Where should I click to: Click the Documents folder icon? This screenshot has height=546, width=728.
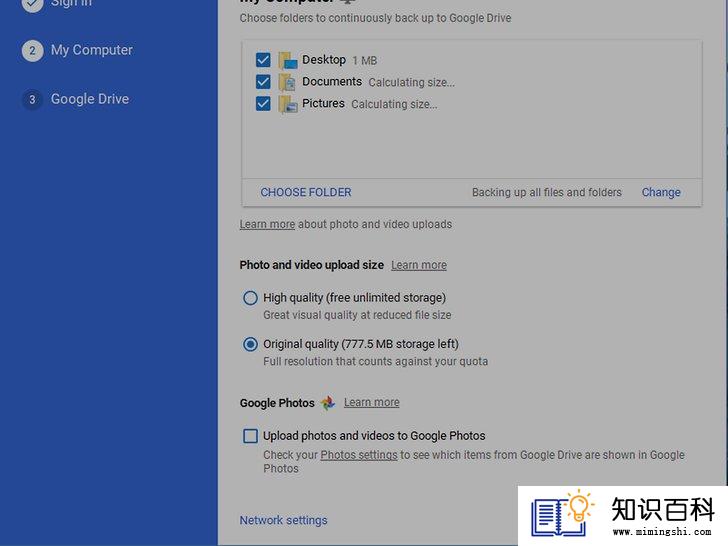point(287,82)
